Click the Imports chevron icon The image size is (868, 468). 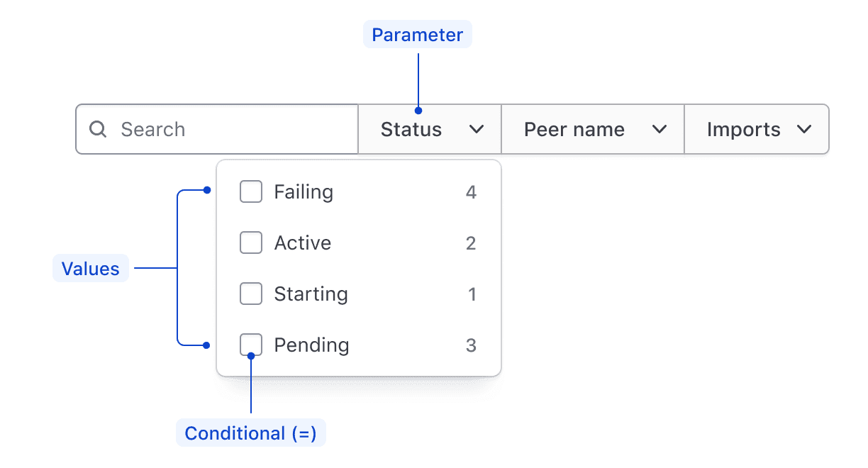pos(805,129)
